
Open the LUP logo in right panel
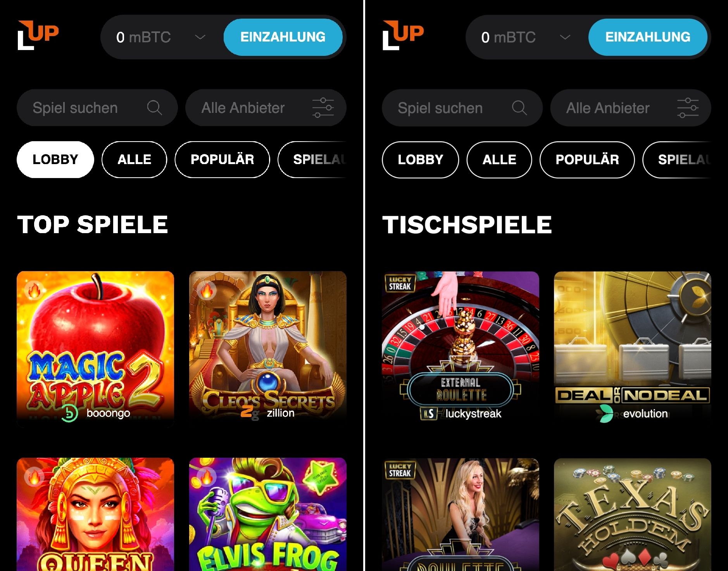403,35
